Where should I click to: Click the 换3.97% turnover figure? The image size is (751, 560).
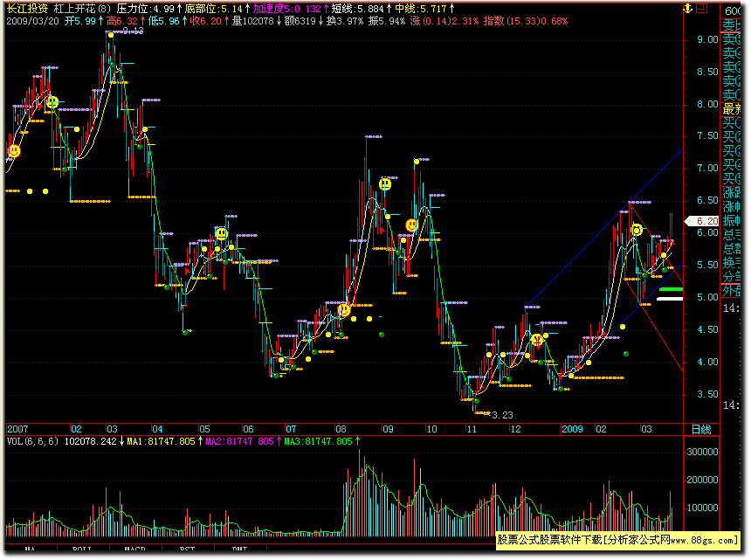pyautogui.click(x=345, y=21)
